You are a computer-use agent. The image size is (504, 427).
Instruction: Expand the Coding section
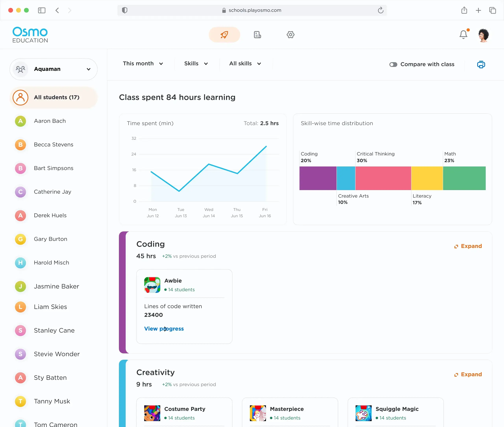(x=468, y=246)
